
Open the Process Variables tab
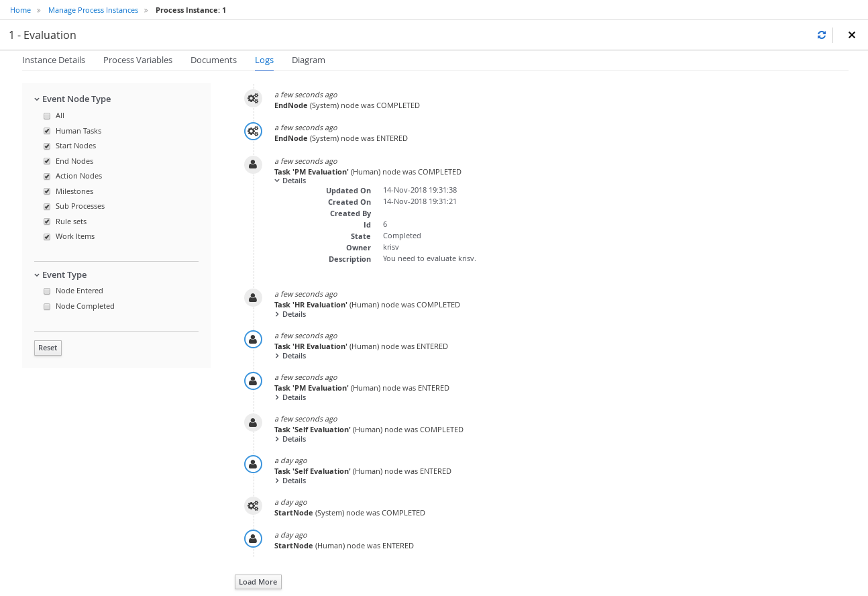[x=138, y=60]
